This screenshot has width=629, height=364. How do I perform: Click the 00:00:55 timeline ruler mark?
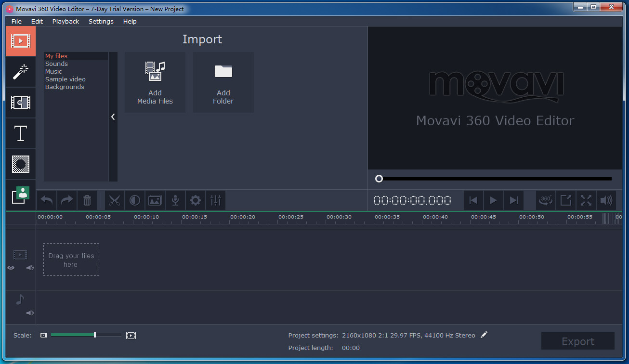click(580, 217)
